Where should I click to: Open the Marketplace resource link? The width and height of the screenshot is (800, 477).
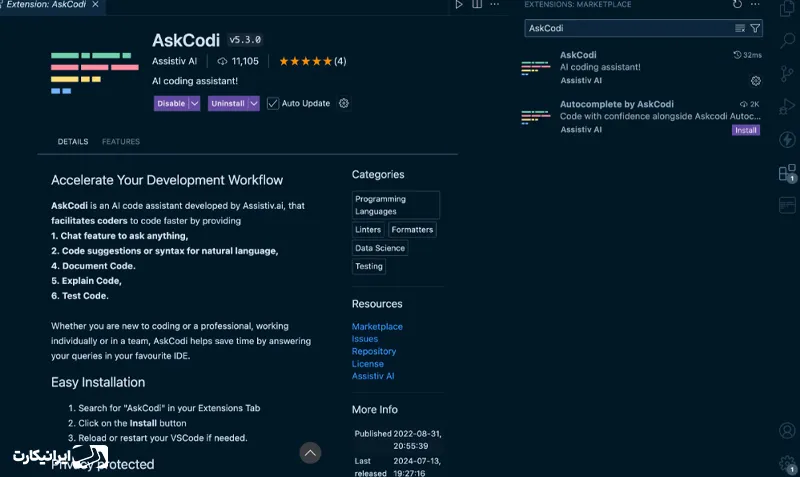[377, 327]
